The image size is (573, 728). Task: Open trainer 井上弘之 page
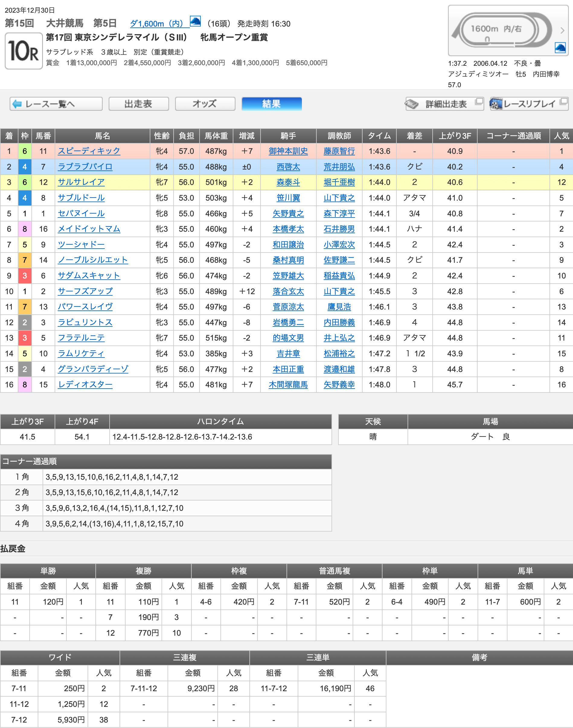[339, 338]
